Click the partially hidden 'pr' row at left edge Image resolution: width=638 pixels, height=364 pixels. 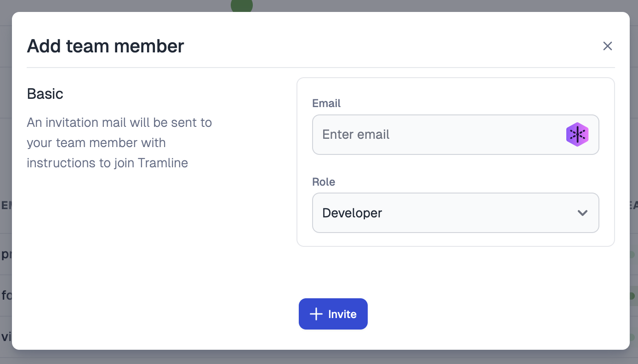point(6,254)
